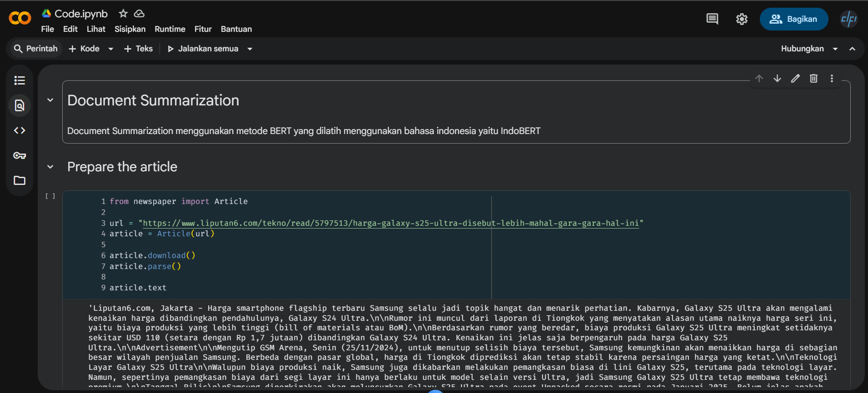
Task: Move the cell down with arrow icon
Action: pos(777,79)
